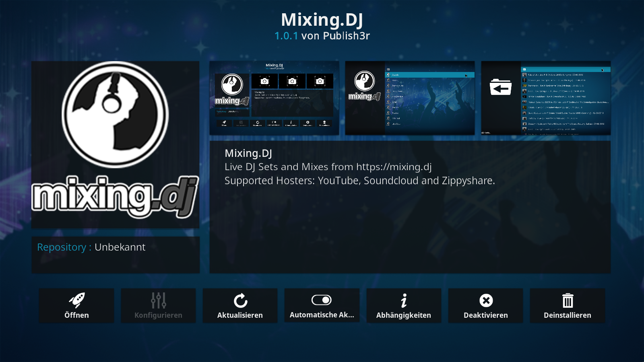Screen dimensions: 644x362
Task: Click the Deinstallieren button label
Action: click(568, 315)
